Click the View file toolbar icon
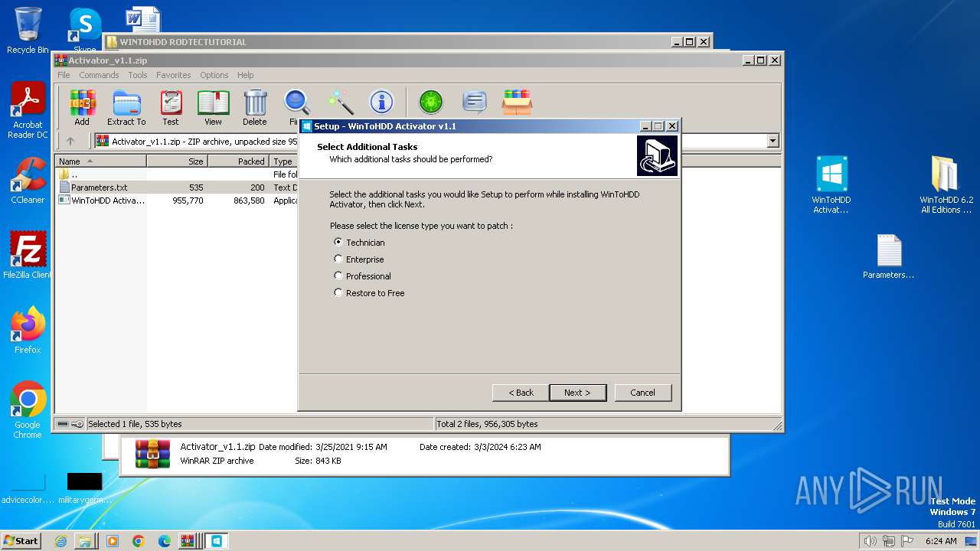The width and height of the screenshot is (980, 551). point(213,107)
